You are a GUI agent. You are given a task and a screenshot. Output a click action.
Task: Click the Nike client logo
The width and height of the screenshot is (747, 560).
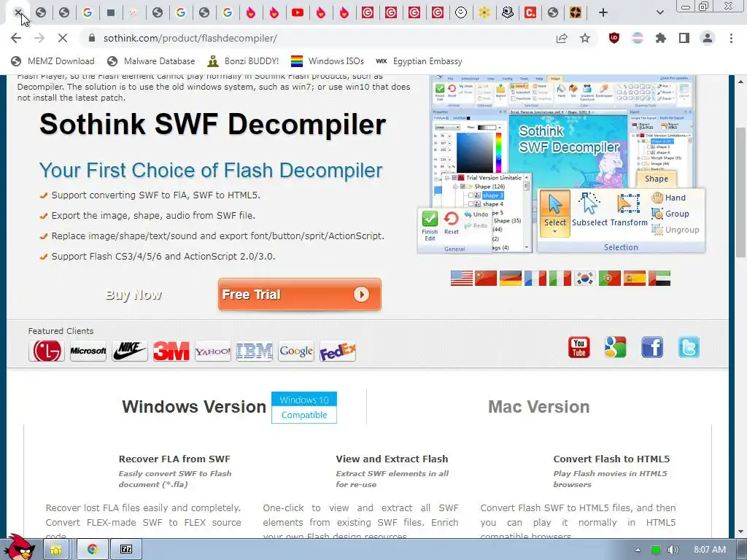pyautogui.click(x=130, y=351)
